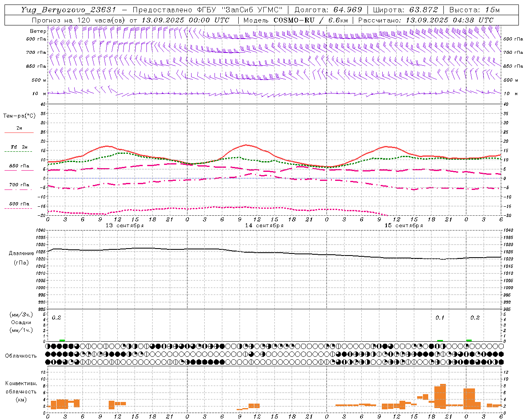This screenshot has width=525, height=420.
Task: Click the Осадки precipitation label
Action: pyautogui.click(x=21, y=322)
